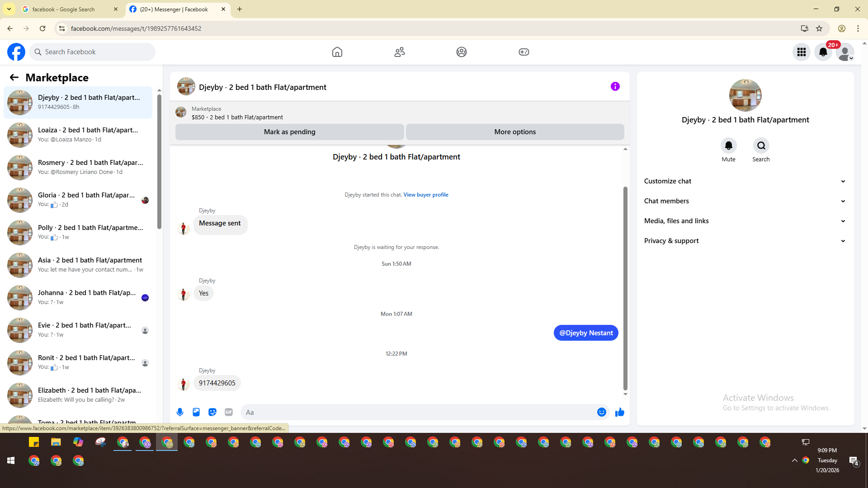Viewport: 868px width, 488px height.
Task: Mute this conversation with the bell icon
Action: point(729,145)
